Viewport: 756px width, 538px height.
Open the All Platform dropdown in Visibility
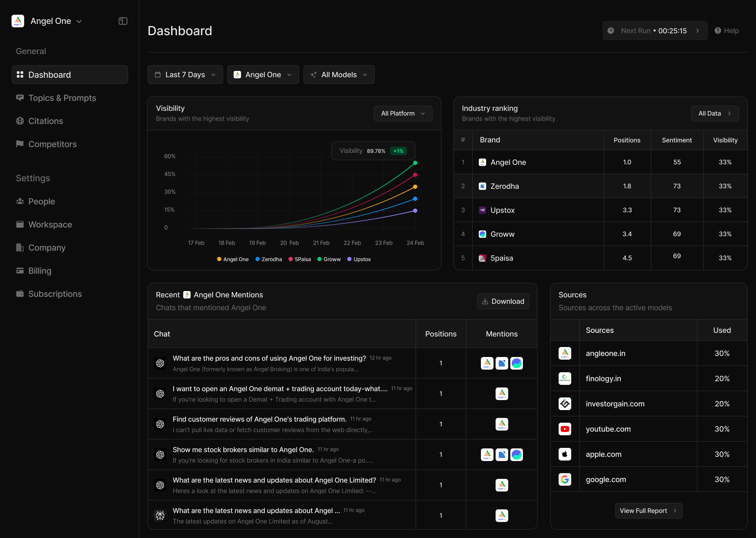(403, 114)
